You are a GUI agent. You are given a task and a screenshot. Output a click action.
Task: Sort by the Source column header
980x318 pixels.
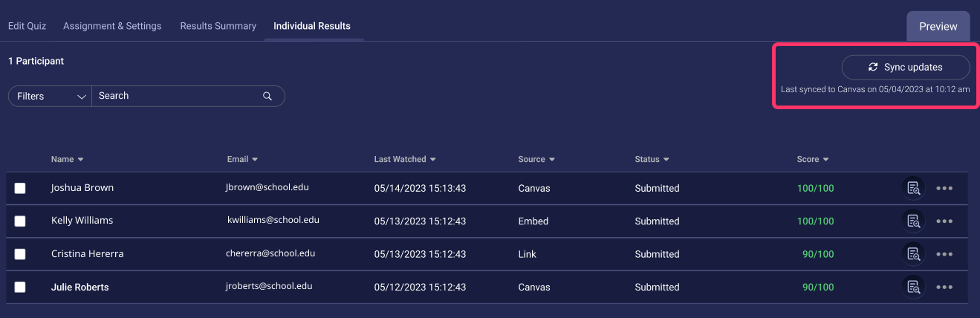[536, 159]
